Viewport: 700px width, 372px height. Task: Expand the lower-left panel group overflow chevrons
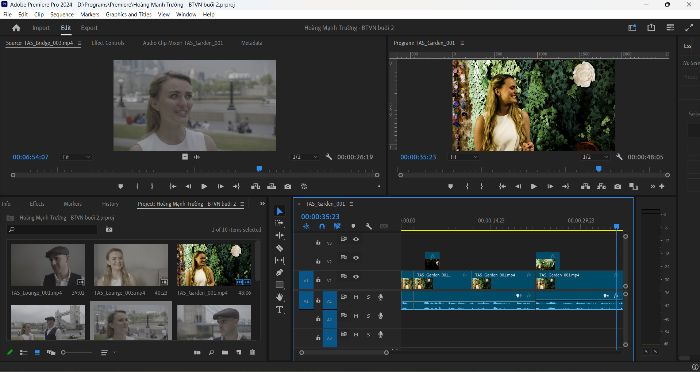coord(262,204)
